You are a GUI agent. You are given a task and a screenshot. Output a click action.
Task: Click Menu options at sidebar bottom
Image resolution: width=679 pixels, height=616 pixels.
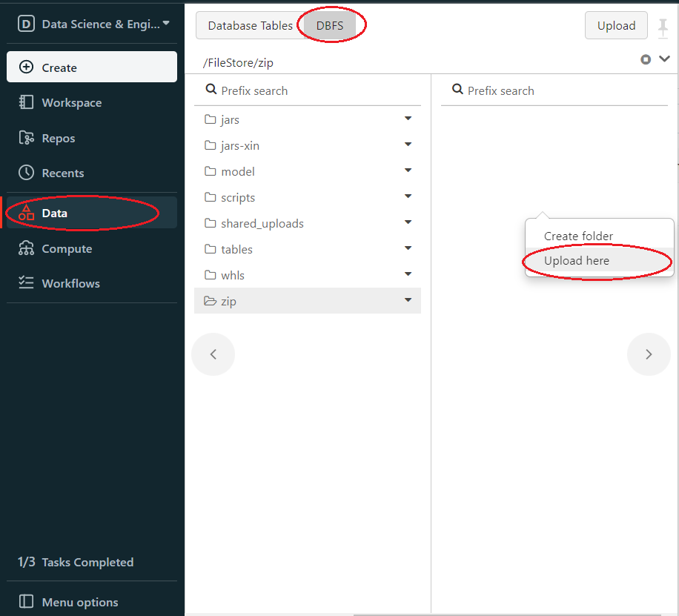point(79,602)
